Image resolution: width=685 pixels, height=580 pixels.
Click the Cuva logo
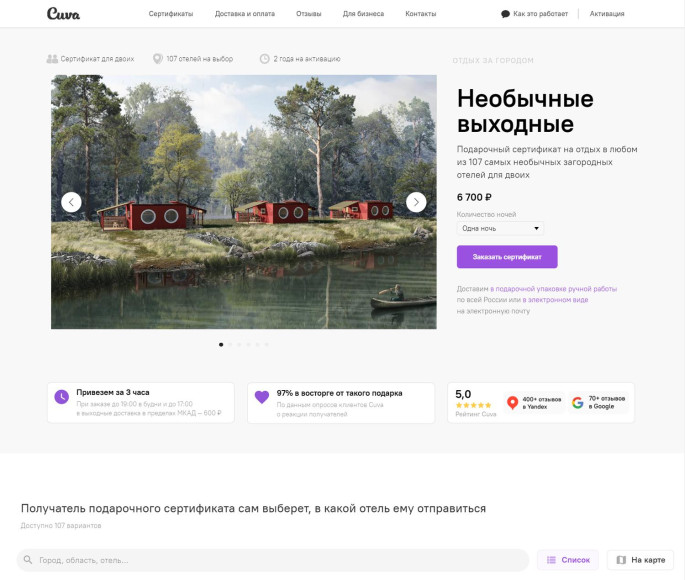(63, 14)
